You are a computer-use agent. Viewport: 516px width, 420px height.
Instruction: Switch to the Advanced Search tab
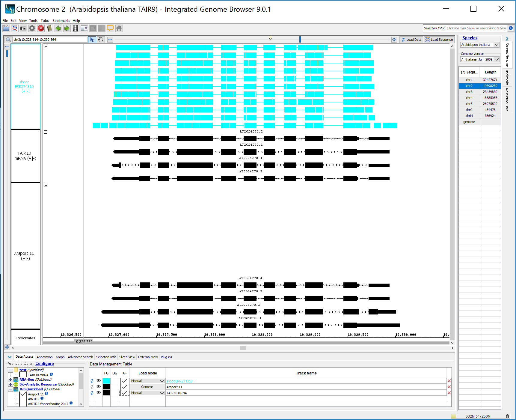pyautogui.click(x=80, y=357)
